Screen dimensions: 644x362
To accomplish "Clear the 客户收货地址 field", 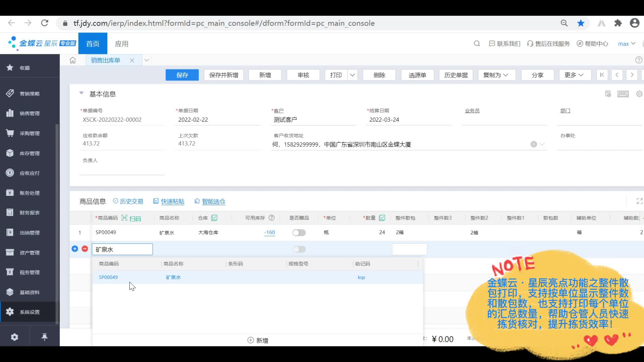I will pos(534,144).
